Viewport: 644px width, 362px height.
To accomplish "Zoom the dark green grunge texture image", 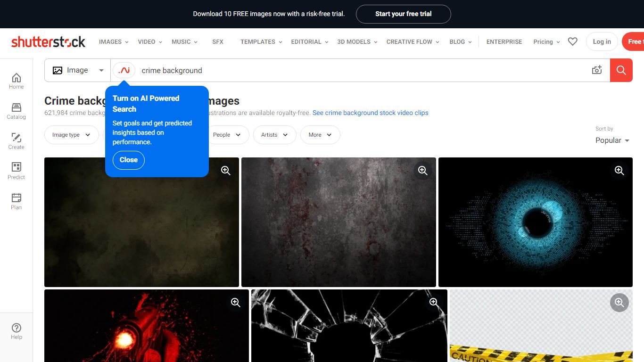I will coord(226,171).
